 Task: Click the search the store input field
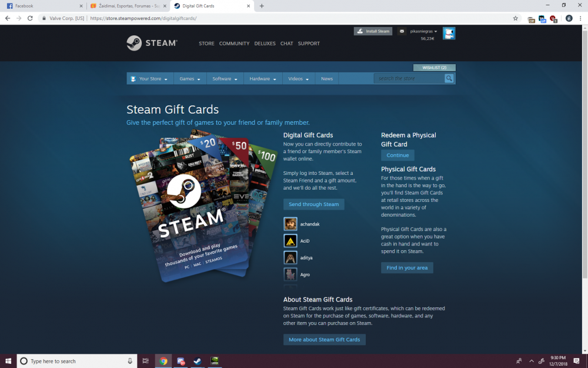(x=409, y=78)
